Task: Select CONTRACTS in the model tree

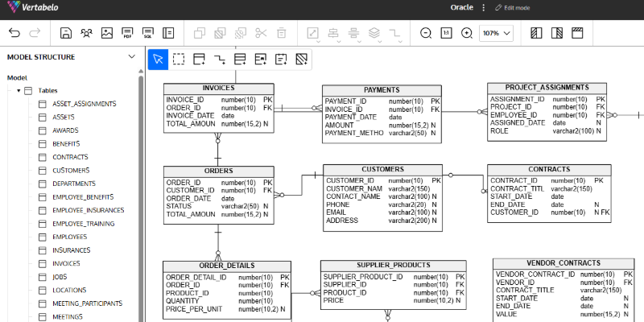Action: coord(70,157)
